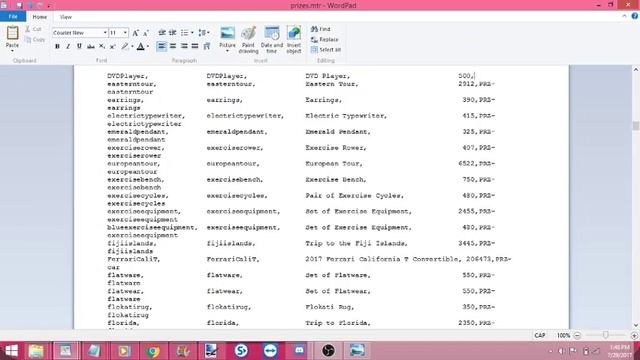
Task: Select Center text alignment
Action: tap(173, 47)
